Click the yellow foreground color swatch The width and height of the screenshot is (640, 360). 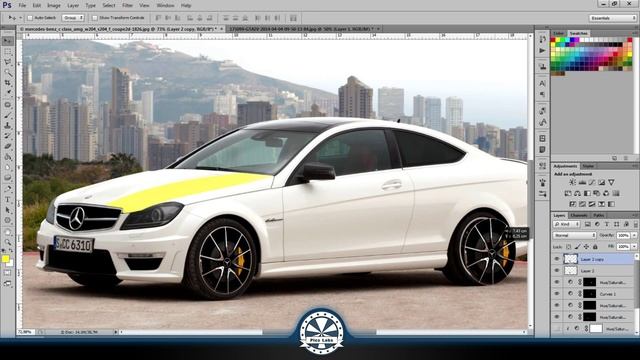point(5,259)
